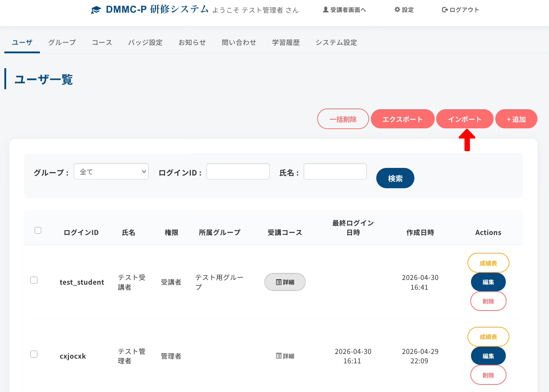549x392 pixels.
Task: Click the エクスポート button
Action: pos(402,119)
